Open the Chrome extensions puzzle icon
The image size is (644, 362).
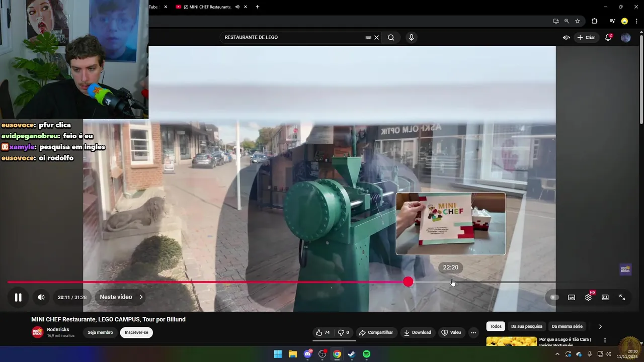coord(594,21)
